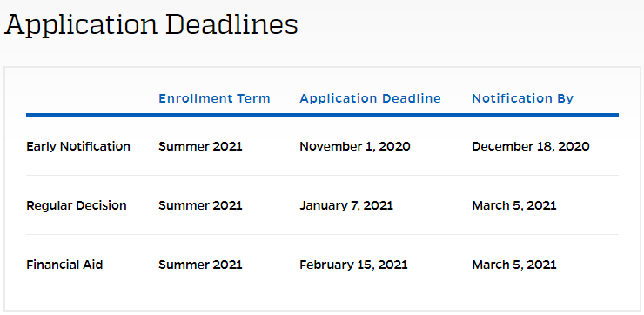Click the Regular Decision row label
Image resolution: width=644 pixels, height=315 pixels.
(77, 205)
